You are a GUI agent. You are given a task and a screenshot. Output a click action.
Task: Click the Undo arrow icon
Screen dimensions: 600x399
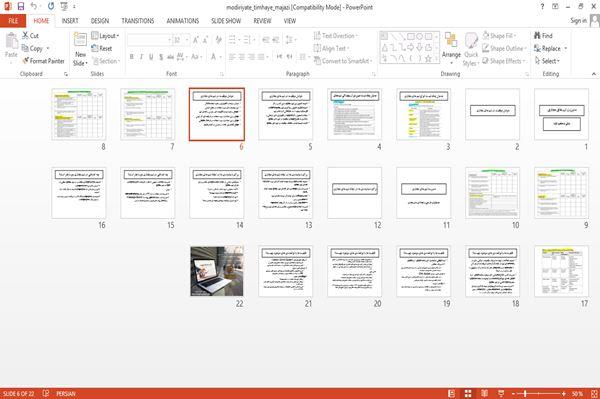(34, 6)
